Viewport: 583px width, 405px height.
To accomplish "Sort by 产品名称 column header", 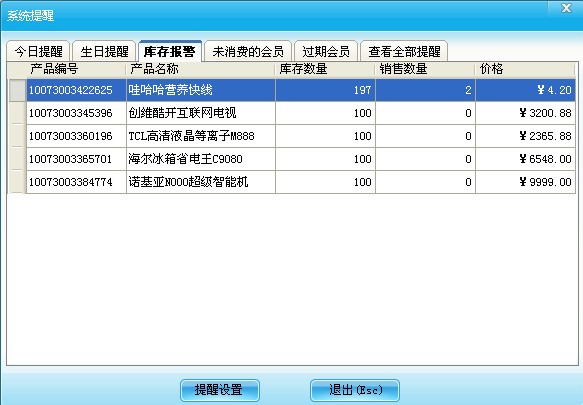I will tap(201, 69).
